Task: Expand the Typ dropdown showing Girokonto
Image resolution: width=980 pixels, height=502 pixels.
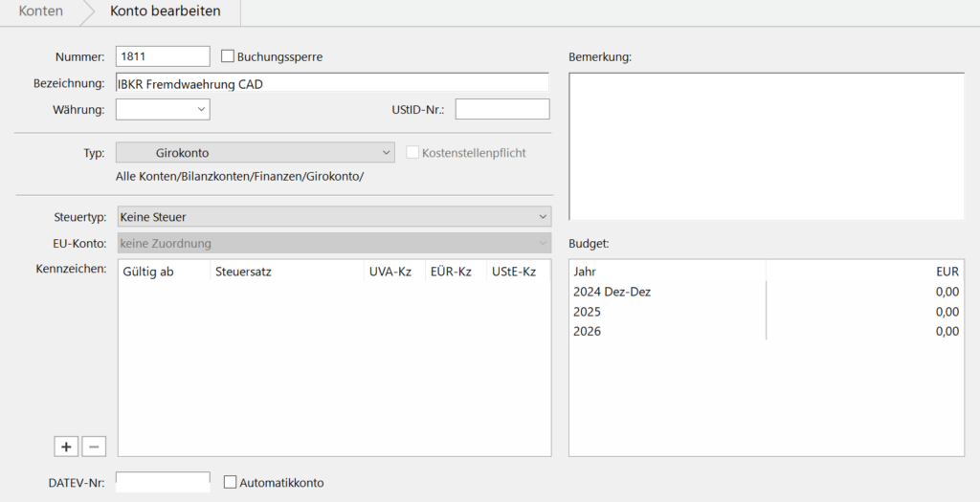Action: 255,153
